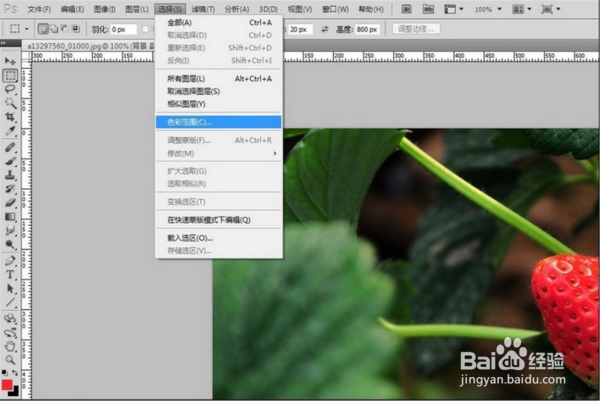Select the Clone Stamp tool
Viewport: 600px width, 401px height.
tap(10, 175)
